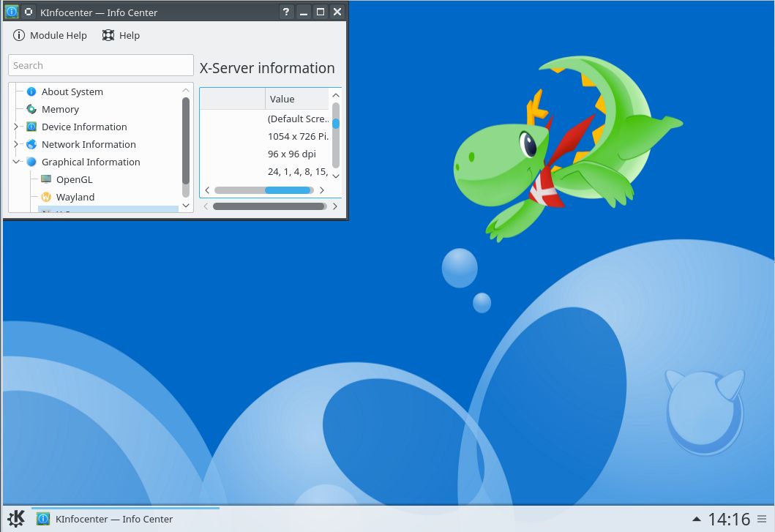Select the '24, 1, 4, 8, 15,' value cell
775x532 pixels.
(x=297, y=171)
